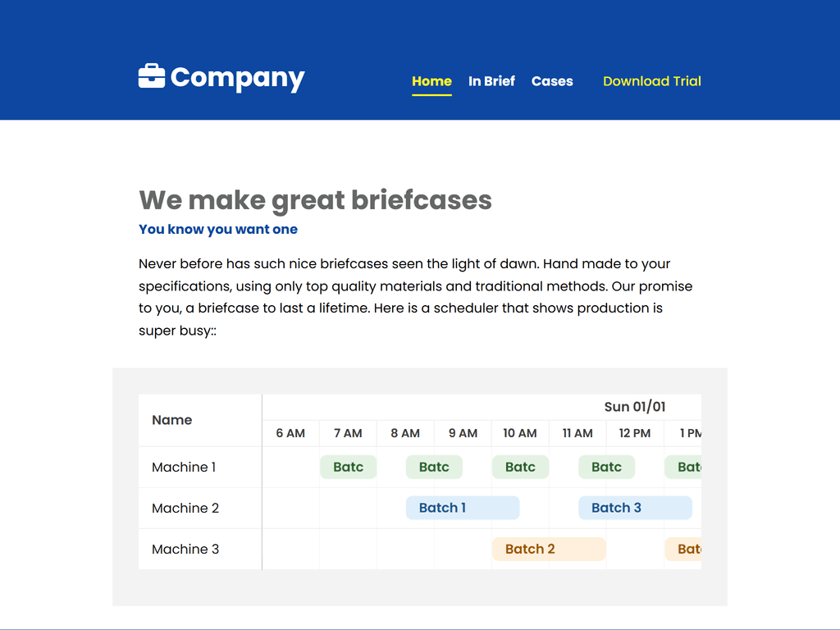Select the Machine 1 row name
Viewport: 840px width, 630px height.
pos(184,468)
